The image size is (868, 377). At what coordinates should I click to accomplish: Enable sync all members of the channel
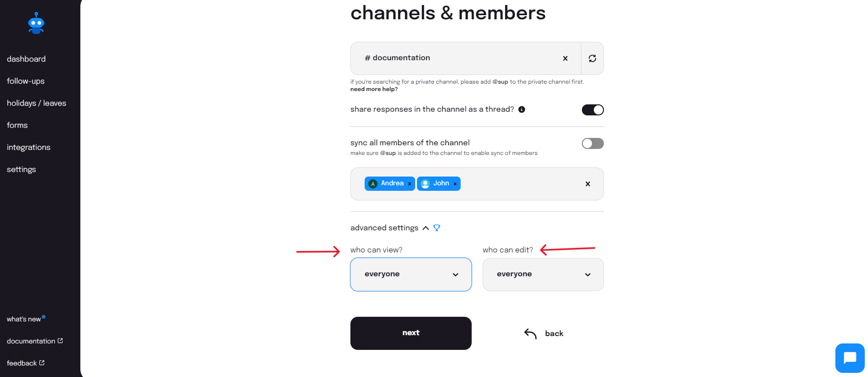pyautogui.click(x=592, y=143)
